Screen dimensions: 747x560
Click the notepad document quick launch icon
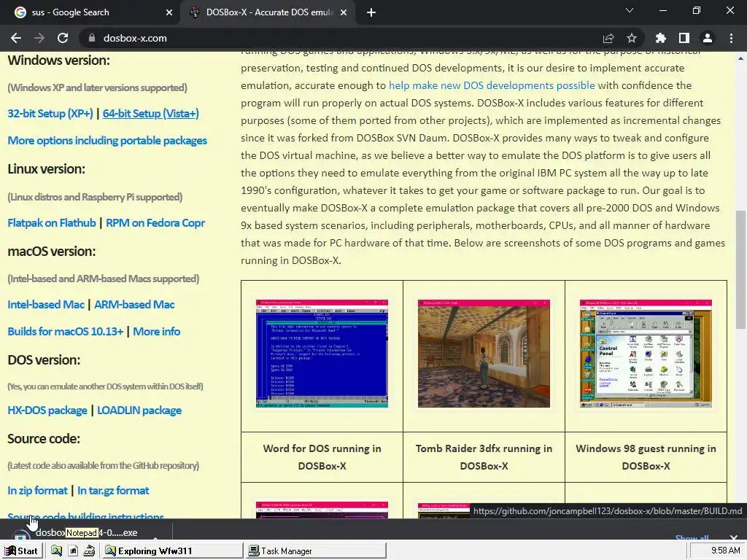coord(73,551)
